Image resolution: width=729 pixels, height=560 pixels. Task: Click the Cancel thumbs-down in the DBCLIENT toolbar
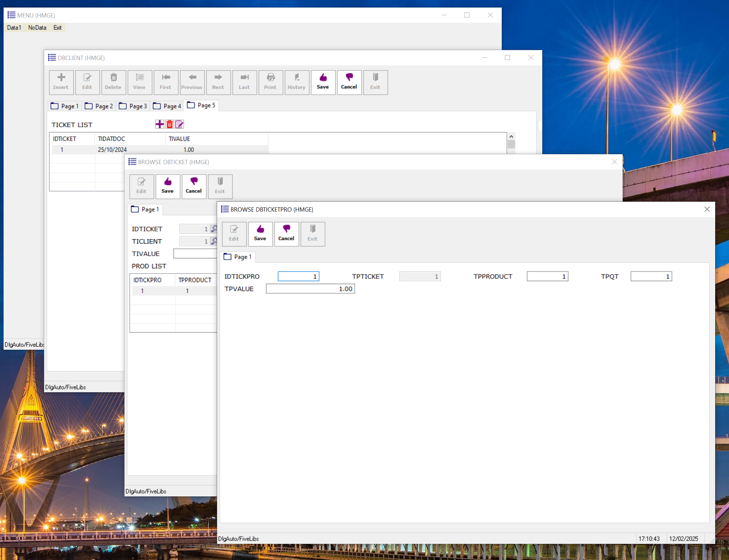click(x=349, y=82)
